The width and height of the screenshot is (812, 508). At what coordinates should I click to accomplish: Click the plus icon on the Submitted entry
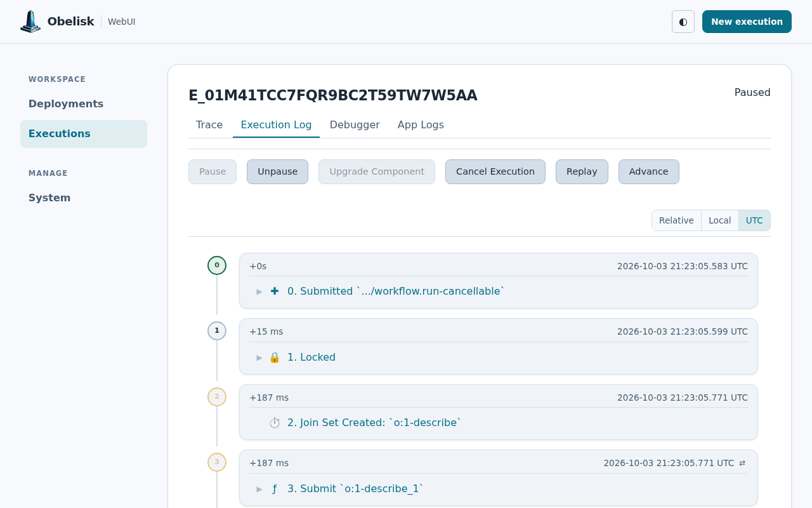tap(275, 291)
